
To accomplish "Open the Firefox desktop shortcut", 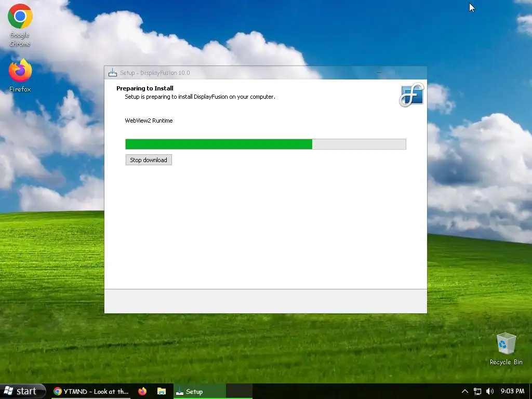I will [20, 75].
